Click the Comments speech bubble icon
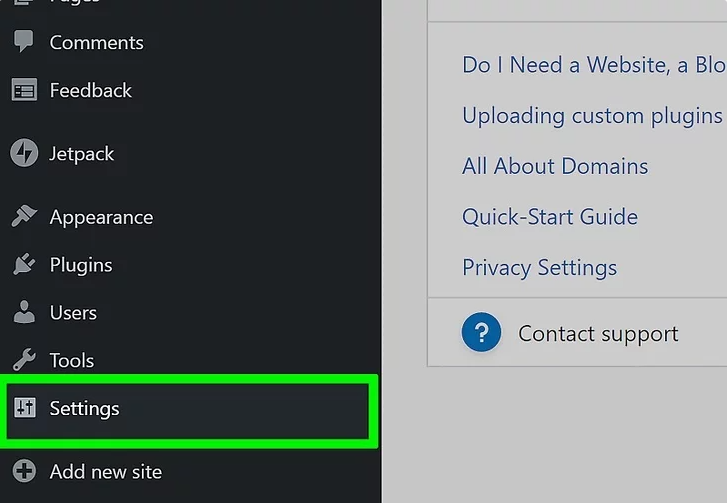This screenshot has width=727, height=503. click(x=24, y=41)
